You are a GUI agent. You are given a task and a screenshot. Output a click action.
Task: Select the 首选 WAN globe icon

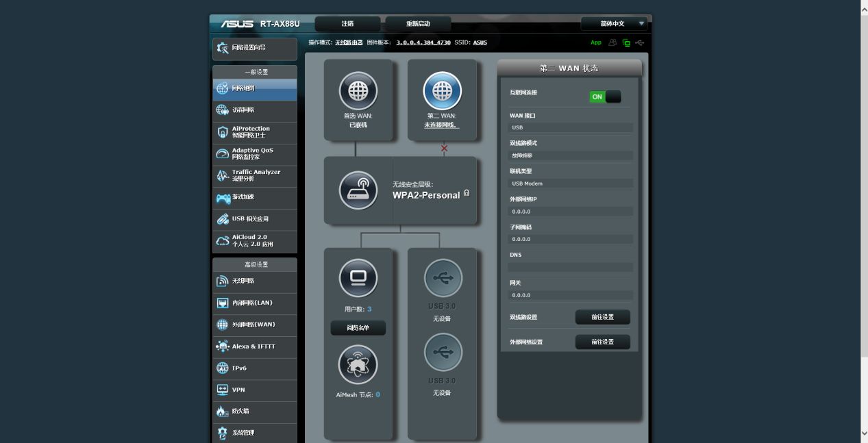click(358, 90)
